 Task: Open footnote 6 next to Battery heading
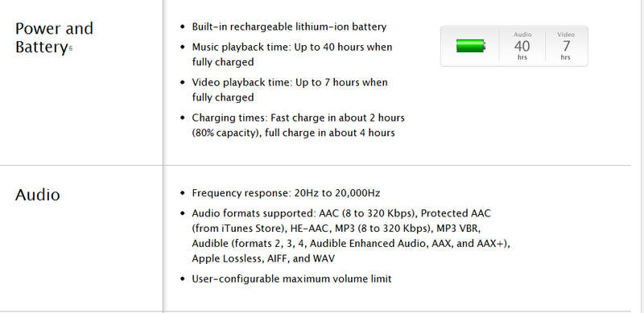coord(71,48)
